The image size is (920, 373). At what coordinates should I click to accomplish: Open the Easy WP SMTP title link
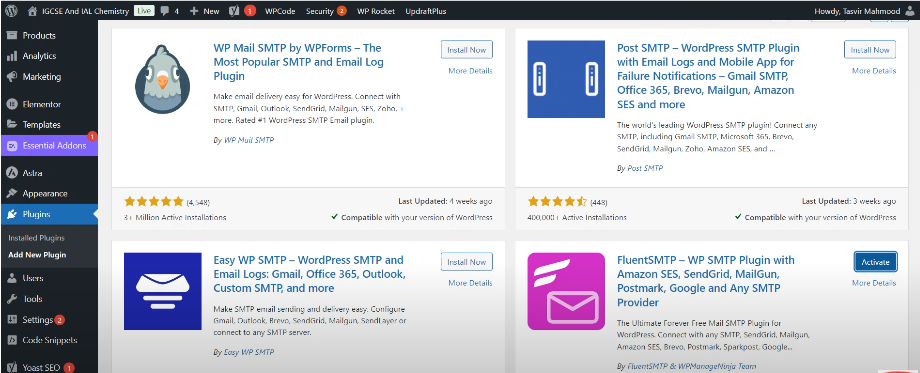tap(309, 274)
